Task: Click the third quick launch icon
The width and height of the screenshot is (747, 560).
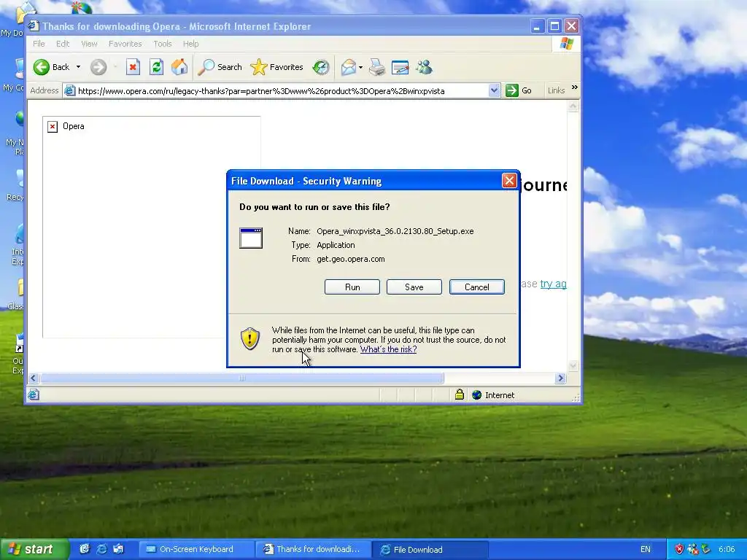Action: click(x=119, y=549)
